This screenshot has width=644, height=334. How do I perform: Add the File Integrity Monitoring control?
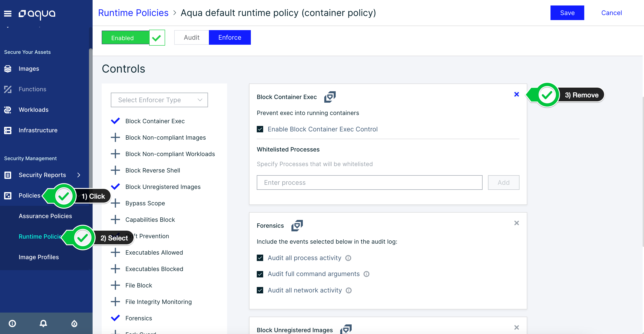click(115, 302)
